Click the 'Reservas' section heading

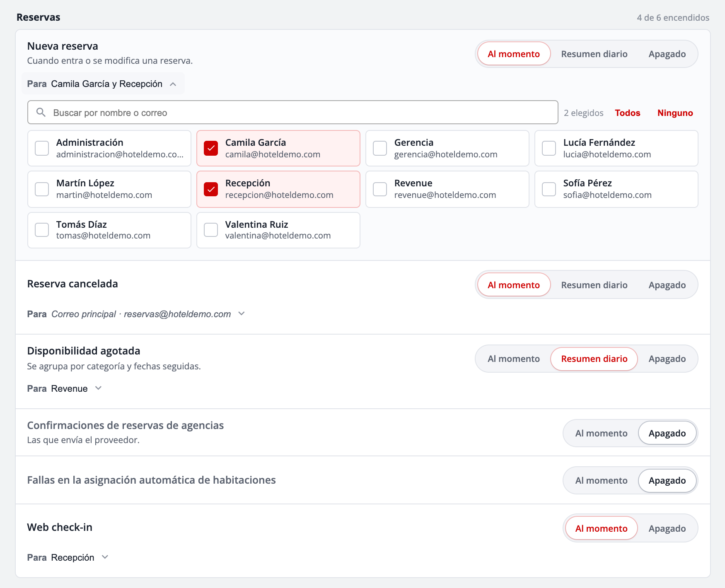click(39, 17)
